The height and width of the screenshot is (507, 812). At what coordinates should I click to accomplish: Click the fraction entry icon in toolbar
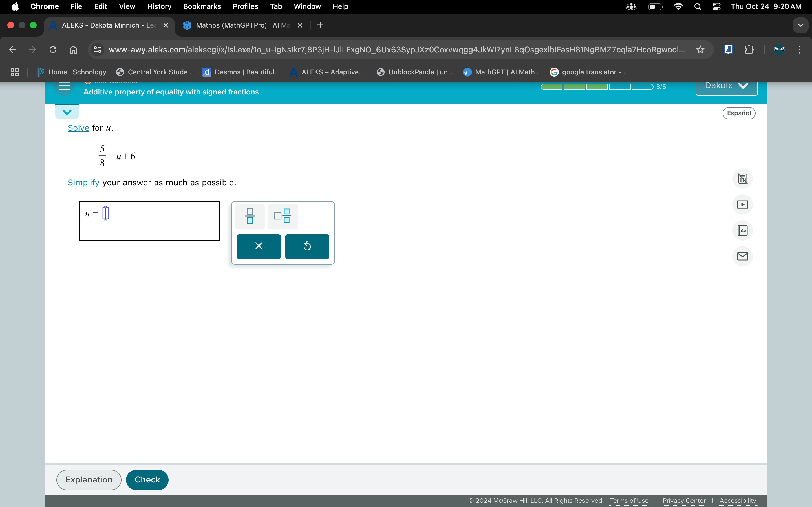(250, 215)
